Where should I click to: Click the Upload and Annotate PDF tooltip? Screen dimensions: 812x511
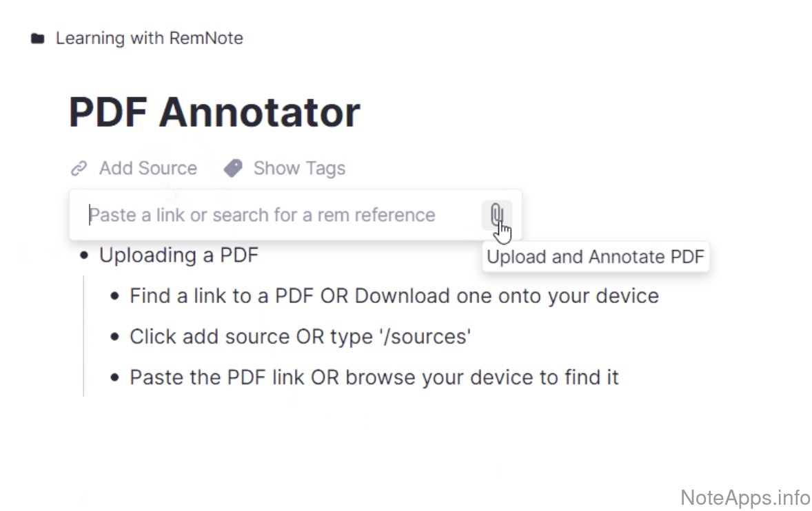pyautogui.click(x=596, y=257)
